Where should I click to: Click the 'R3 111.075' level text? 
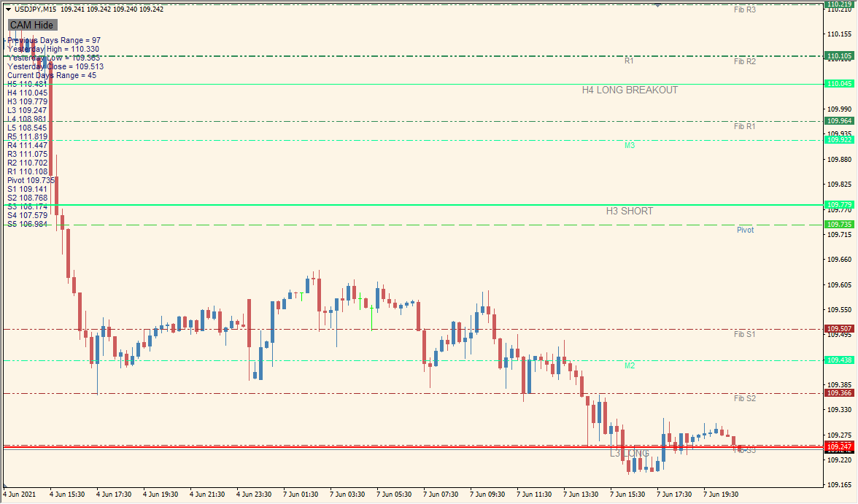(x=28, y=155)
